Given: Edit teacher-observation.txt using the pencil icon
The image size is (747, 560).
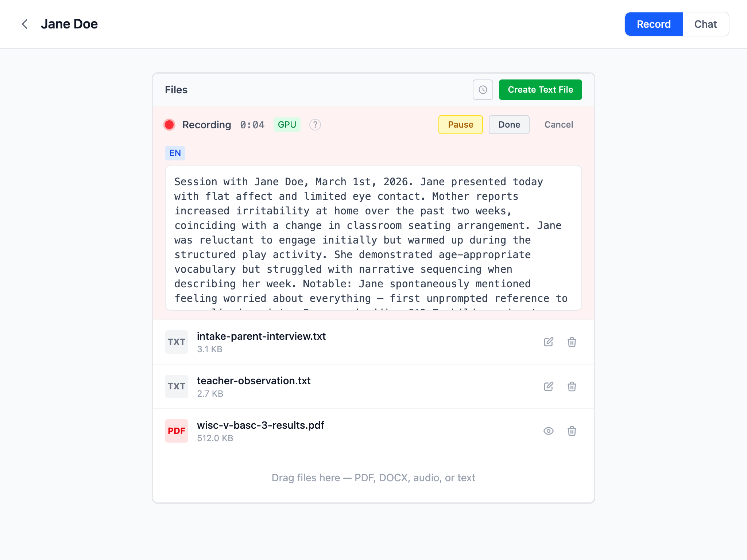Looking at the screenshot, I should (x=549, y=386).
